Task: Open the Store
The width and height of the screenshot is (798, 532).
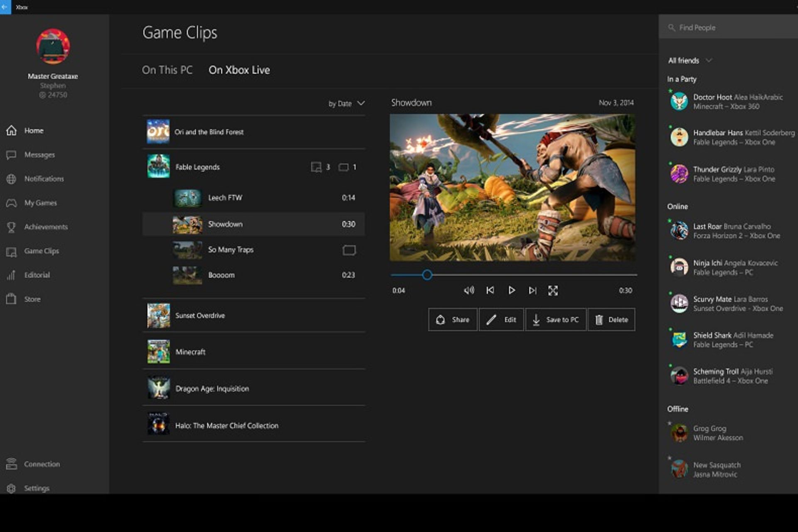Action: (x=23, y=299)
